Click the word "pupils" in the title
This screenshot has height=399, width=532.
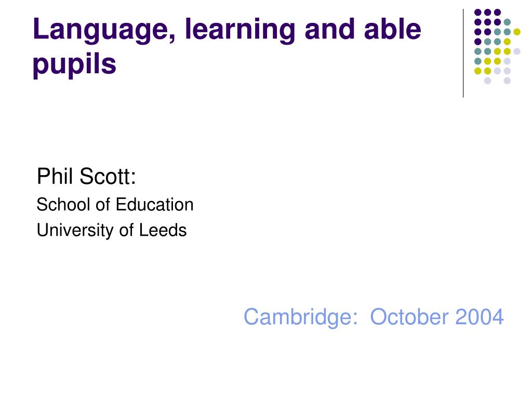point(74,64)
